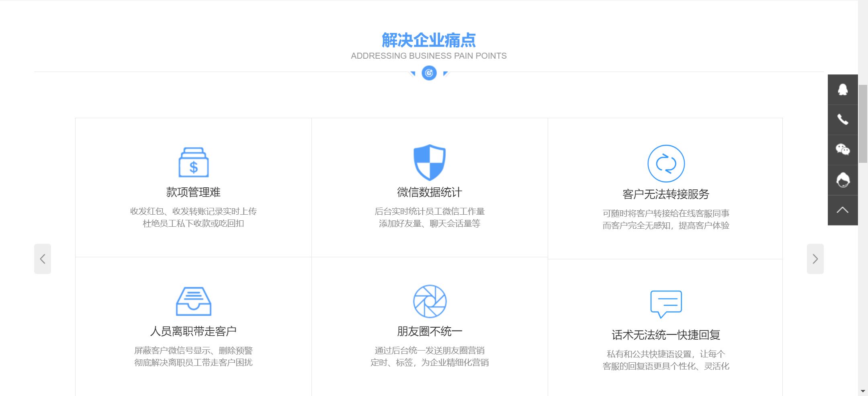This screenshot has width=868, height=396.
Task: Select the 朋友圈不统一 card title
Action: point(429,331)
